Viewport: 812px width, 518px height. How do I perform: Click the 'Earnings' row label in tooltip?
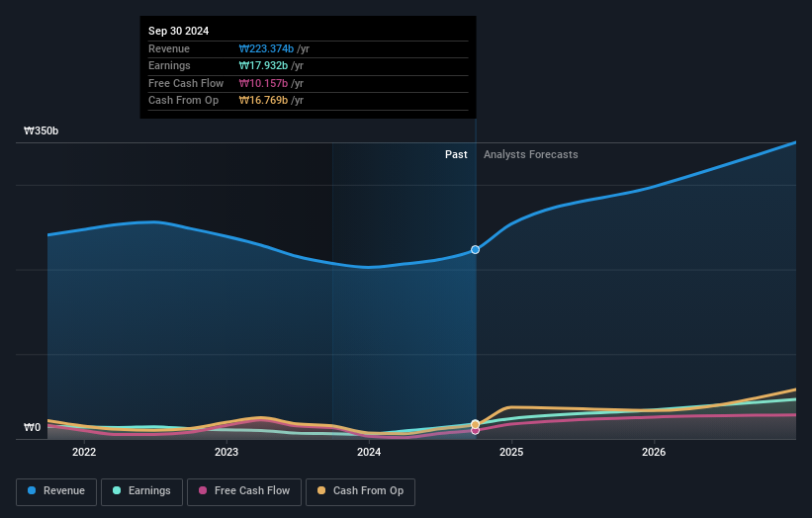tap(169, 65)
